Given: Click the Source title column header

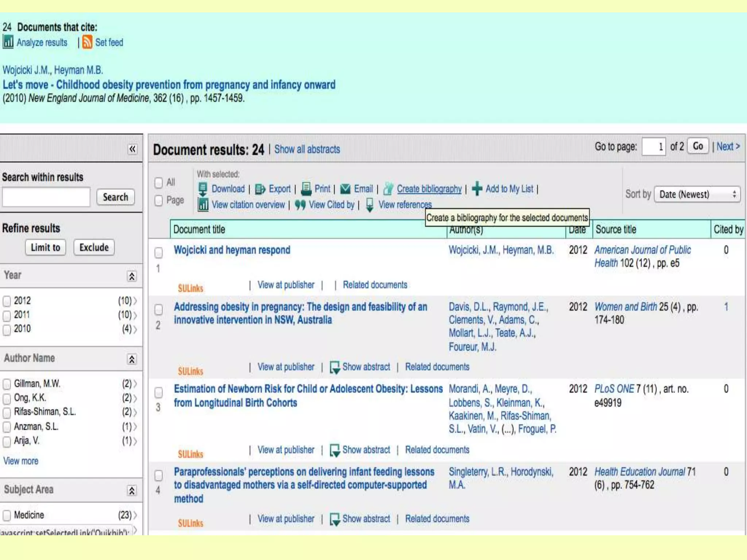Looking at the screenshot, I should pos(616,229).
